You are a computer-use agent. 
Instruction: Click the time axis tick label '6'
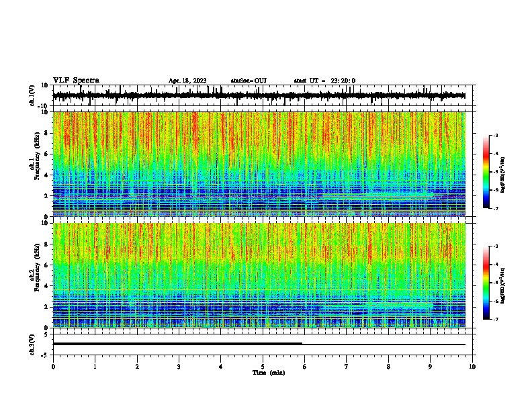pyautogui.click(x=304, y=367)
